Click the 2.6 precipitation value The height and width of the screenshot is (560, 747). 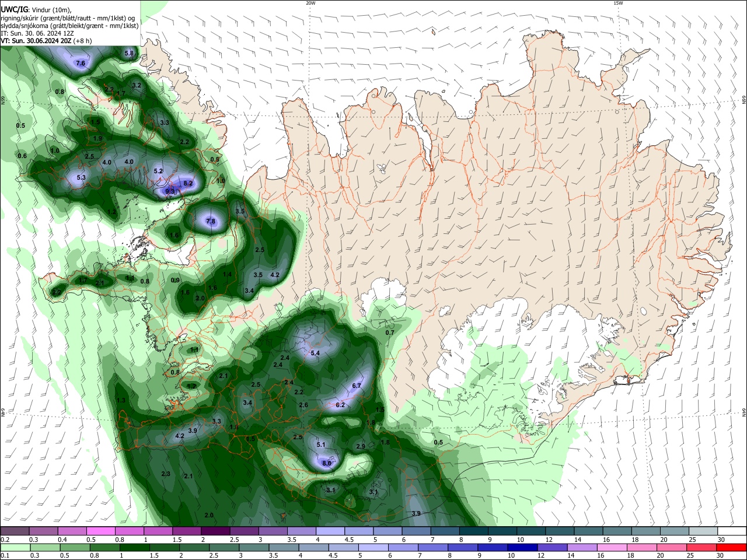(303, 405)
